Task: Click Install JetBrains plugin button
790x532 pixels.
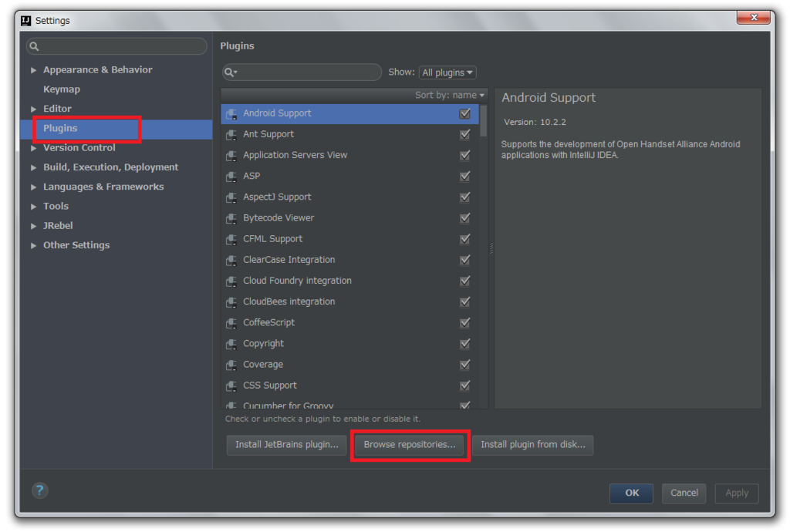Action: pos(287,445)
